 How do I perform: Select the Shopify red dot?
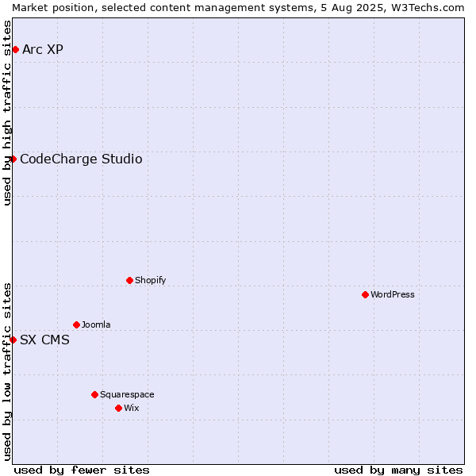coord(129,280)
